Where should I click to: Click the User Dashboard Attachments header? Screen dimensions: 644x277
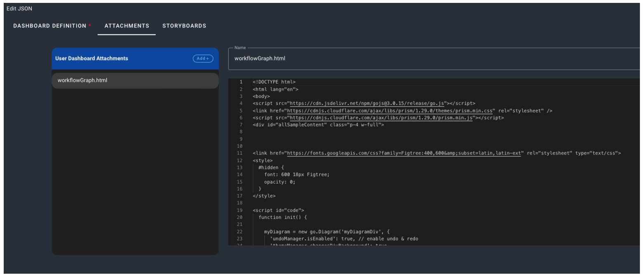92,59
